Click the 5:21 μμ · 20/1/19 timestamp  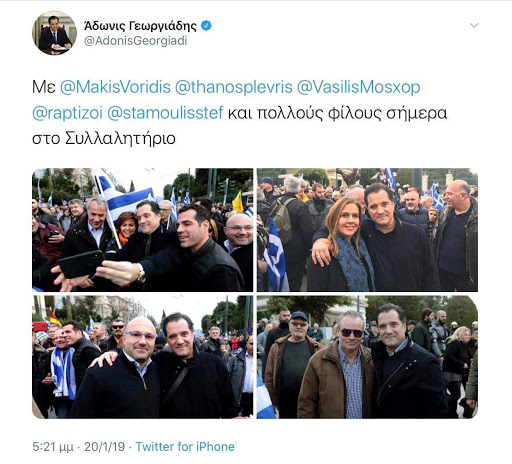coord(79,447)
